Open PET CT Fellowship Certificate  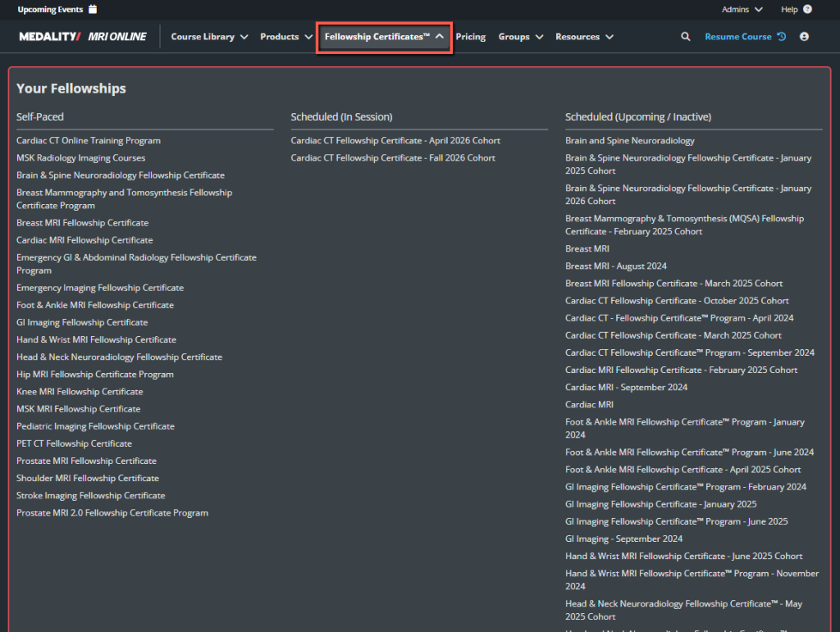pos(74,443)
